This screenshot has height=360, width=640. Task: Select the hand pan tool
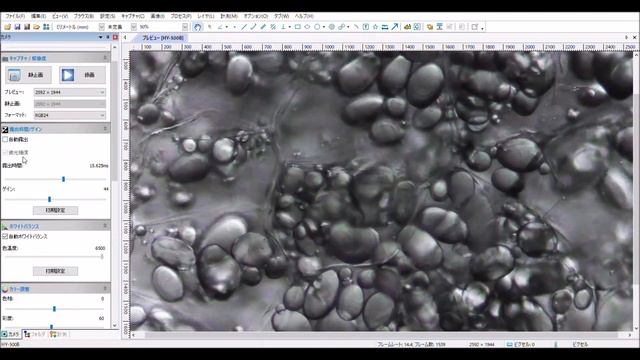point(198,27)
